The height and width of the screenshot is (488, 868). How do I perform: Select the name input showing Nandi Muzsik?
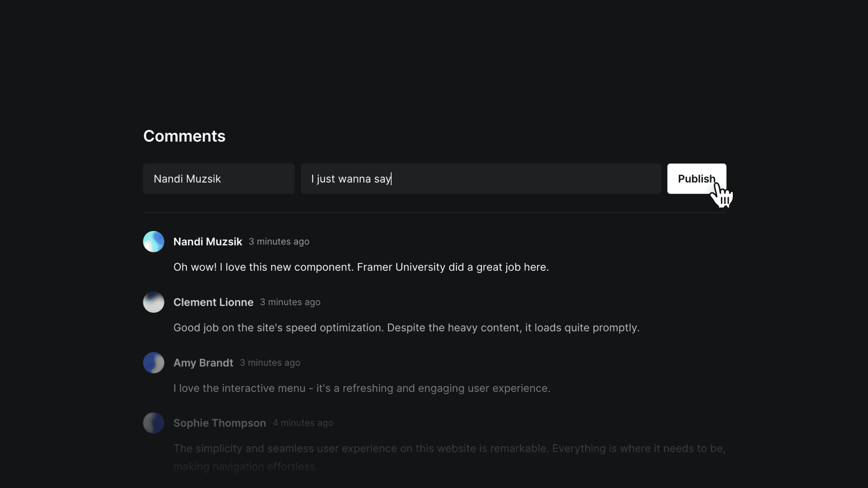coord(218,178)
